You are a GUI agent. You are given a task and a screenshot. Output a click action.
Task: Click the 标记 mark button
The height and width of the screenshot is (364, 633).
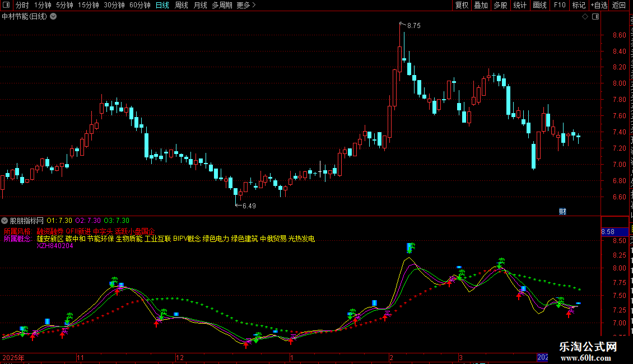(x=579, y=5)
